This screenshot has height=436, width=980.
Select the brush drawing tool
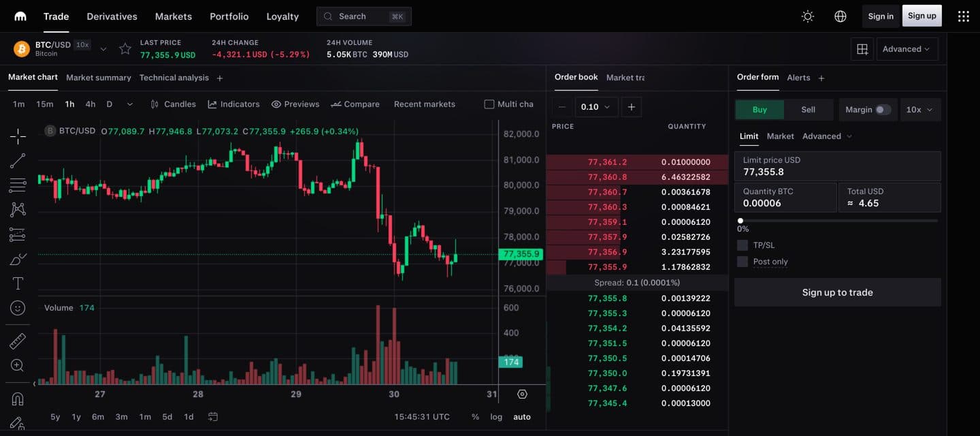tap(18, 259)
